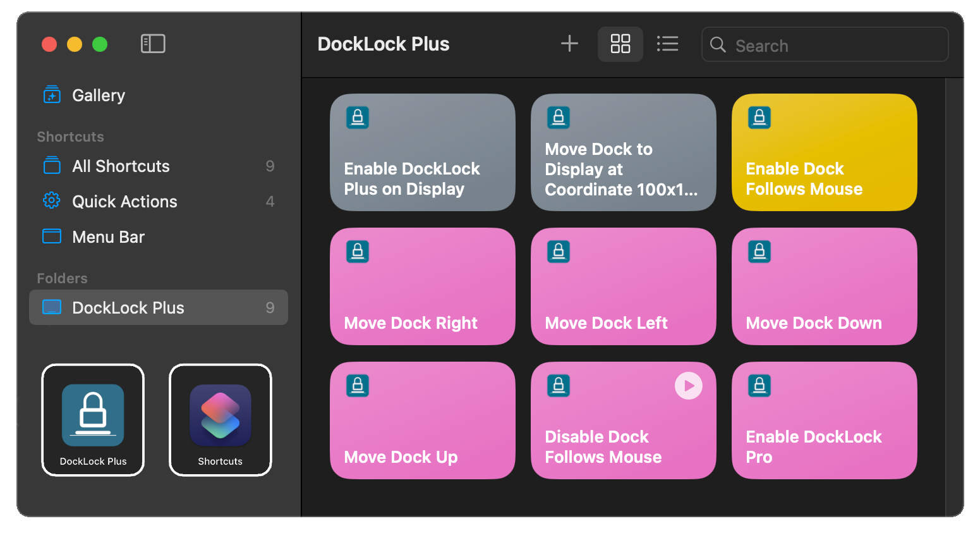Click the Menu Bar window icon
This screenshot has width=980, height=533.
52,236
